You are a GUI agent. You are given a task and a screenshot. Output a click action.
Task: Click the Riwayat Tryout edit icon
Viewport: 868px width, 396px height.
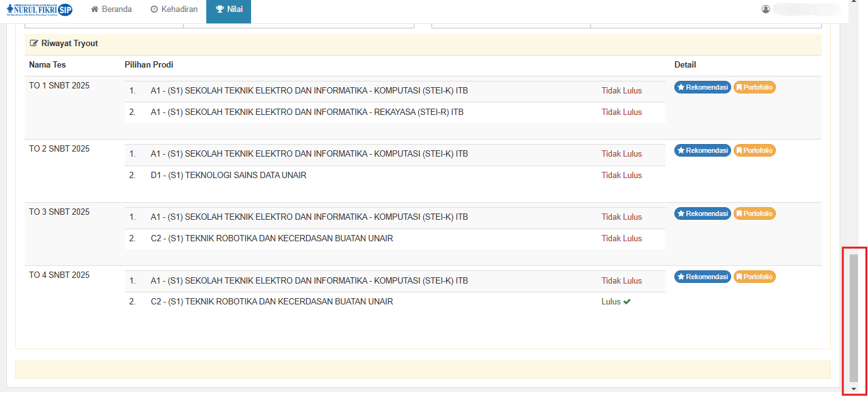pyautogui.click(x=34, y=44)
